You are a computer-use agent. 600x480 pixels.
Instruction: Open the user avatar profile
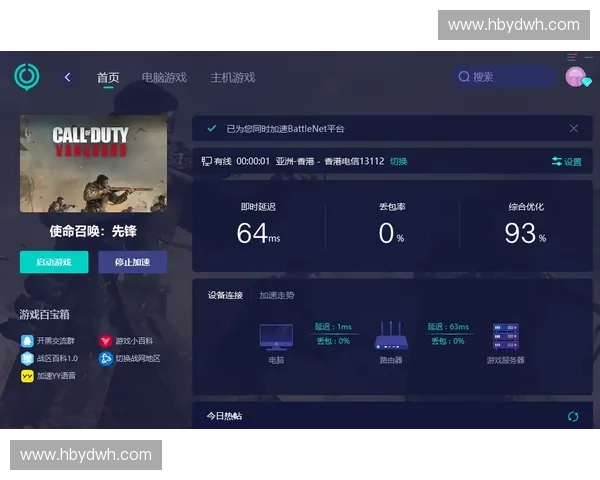576,77
